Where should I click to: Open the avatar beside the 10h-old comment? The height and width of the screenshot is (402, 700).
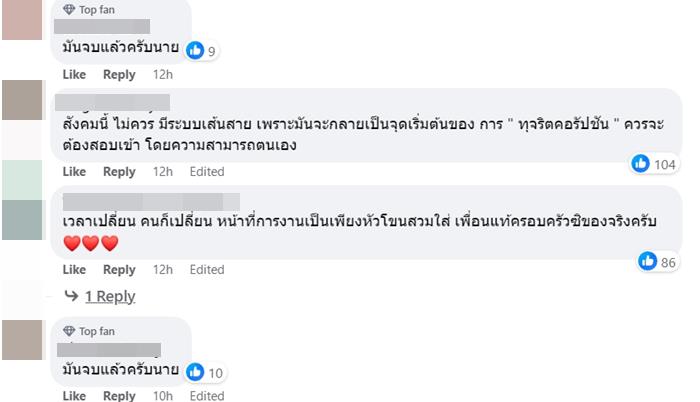(22, 339)
